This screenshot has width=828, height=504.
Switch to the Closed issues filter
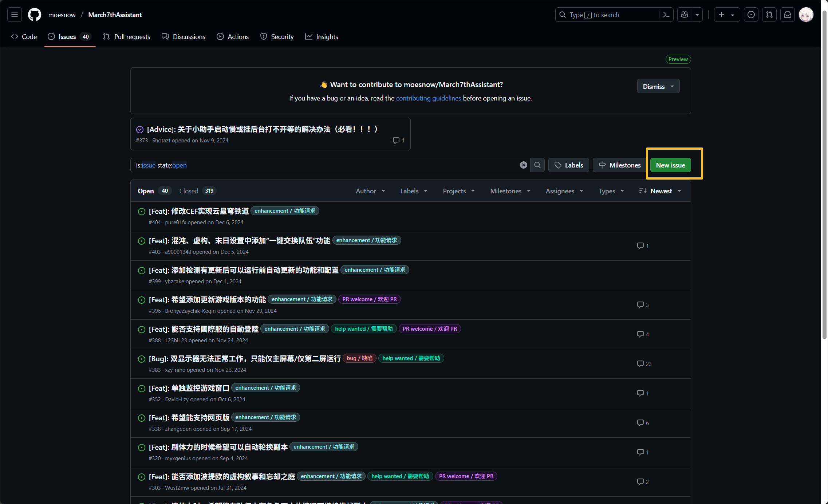click(x=189, y=190)
